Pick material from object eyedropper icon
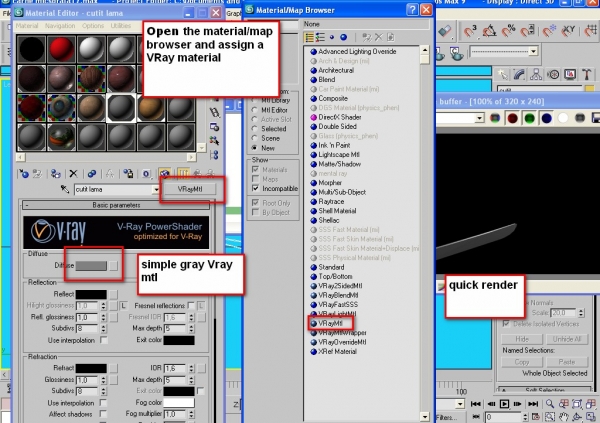The height and width of the screenshot is (423, 600). tap(65, 189)
